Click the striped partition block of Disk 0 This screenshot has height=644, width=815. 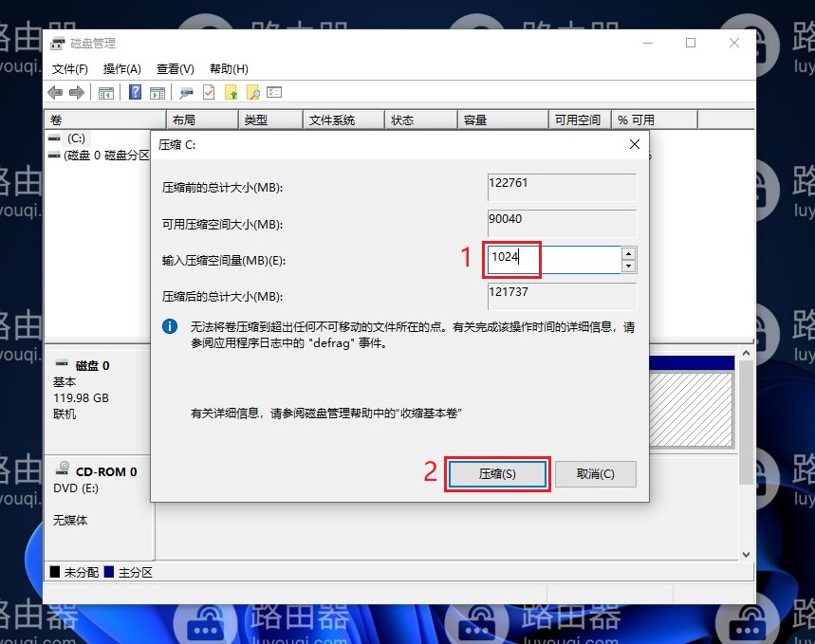pos(691,409)
